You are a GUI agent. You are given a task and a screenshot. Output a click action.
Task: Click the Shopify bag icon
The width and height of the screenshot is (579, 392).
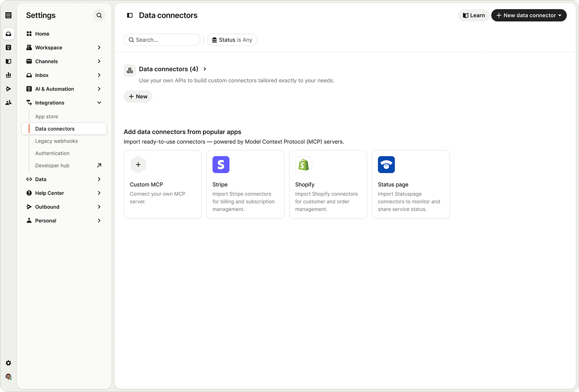pyautogui.click(x=304, y=165)
